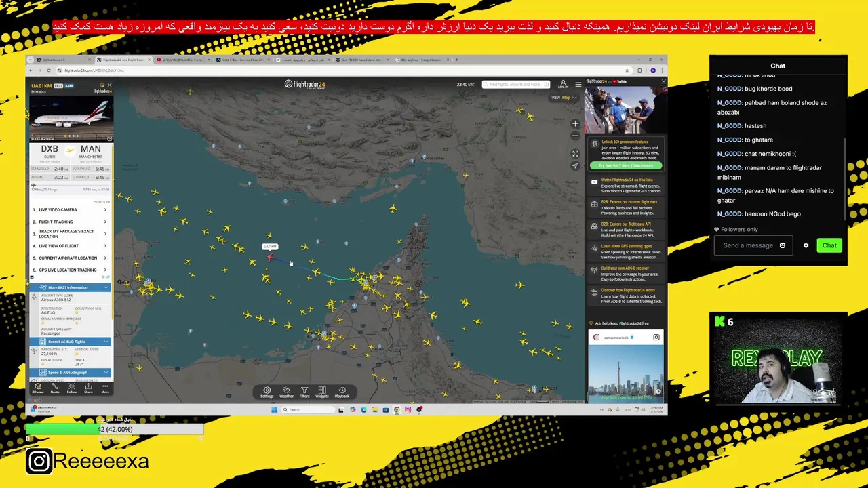Show the flight Route
This screenshot has width=868, height=488.
click(x=55, y=388)
